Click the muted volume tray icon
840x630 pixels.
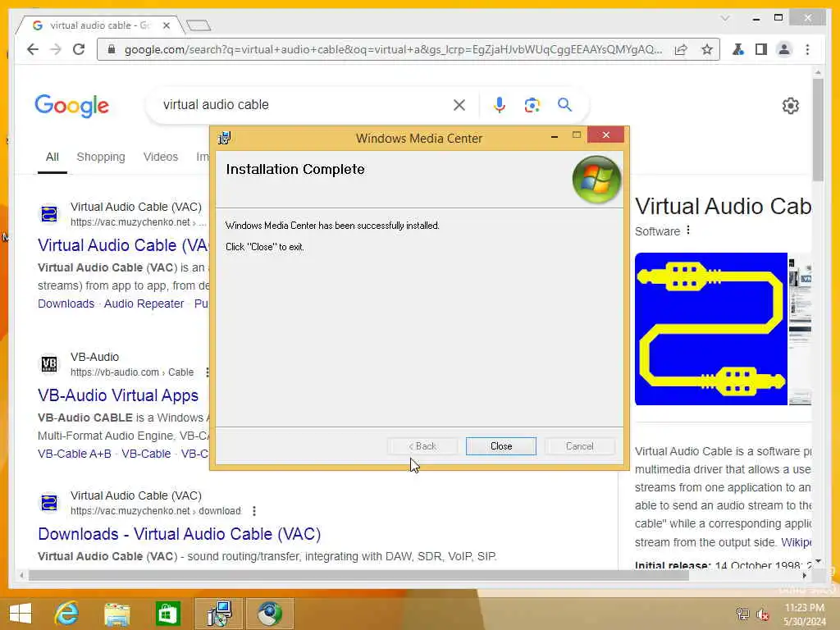pos(763,614)
